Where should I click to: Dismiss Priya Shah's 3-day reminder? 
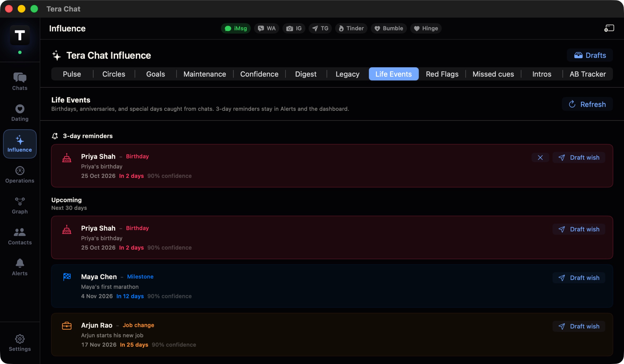(x=540, y=158)
